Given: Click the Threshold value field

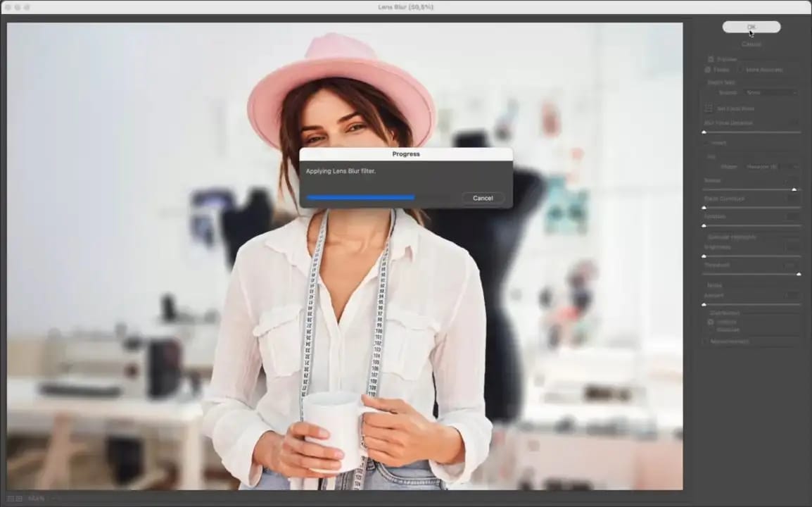Looking at the screenshot, I should point(792,265).
